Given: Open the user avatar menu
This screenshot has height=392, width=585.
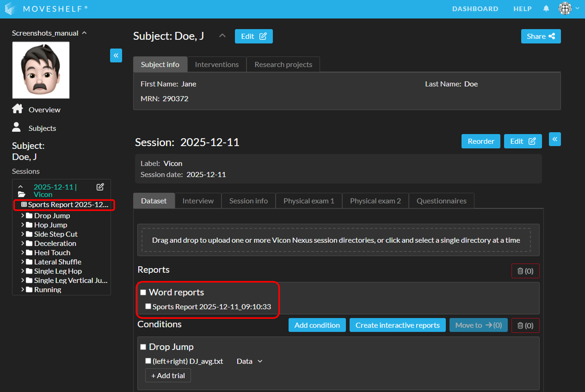Looking at the screenshot, I should pyautogui.click(x=565, y=9).
